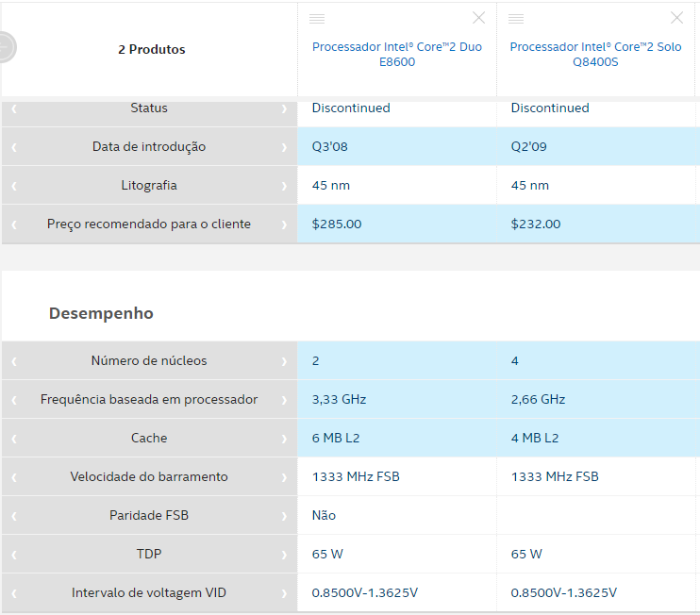Select the Litografia row label
Viewport: 700px width, 615px height.
pyautogui.click(x=149, y=185)
